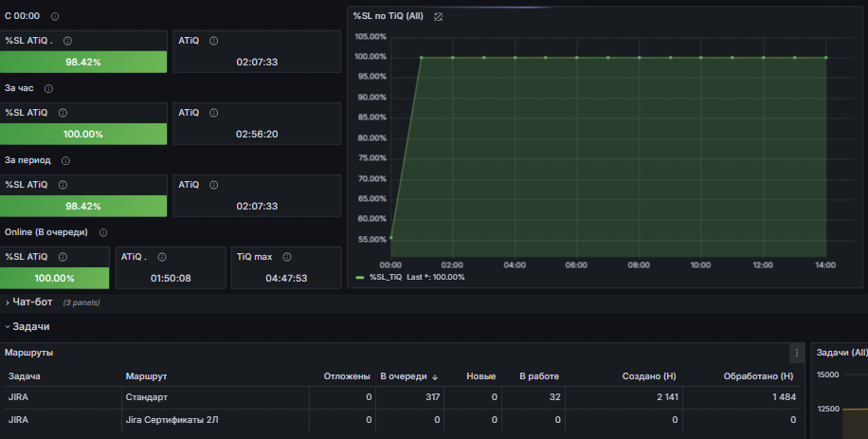Screen dimensions: 868x439
Task: Click the В очереди column header text
Action: [404, 376]
